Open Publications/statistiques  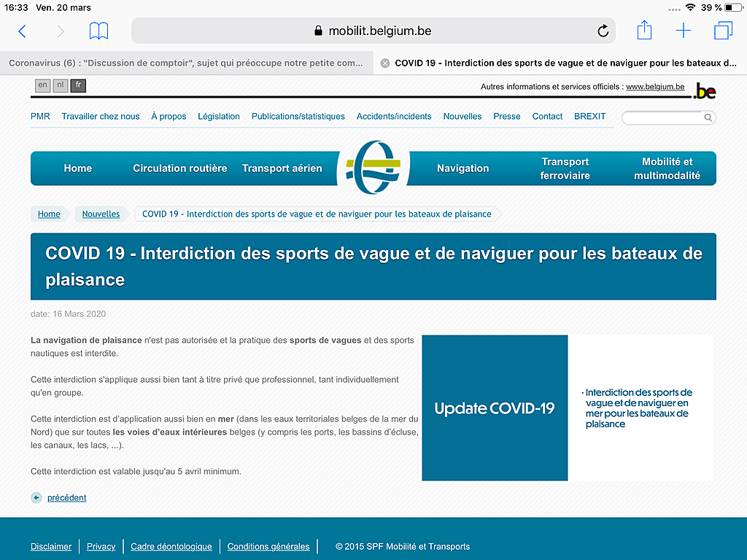pos(298,116)
